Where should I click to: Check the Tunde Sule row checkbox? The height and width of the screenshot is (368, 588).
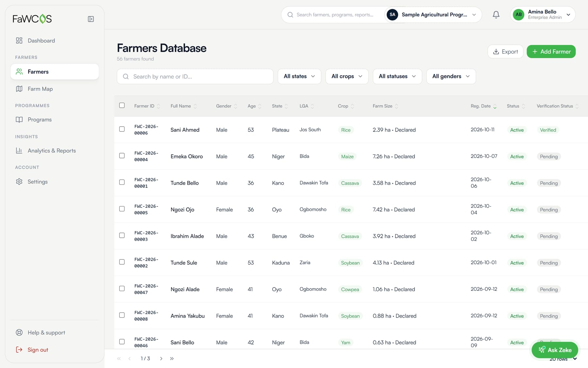tap(122, 262)
